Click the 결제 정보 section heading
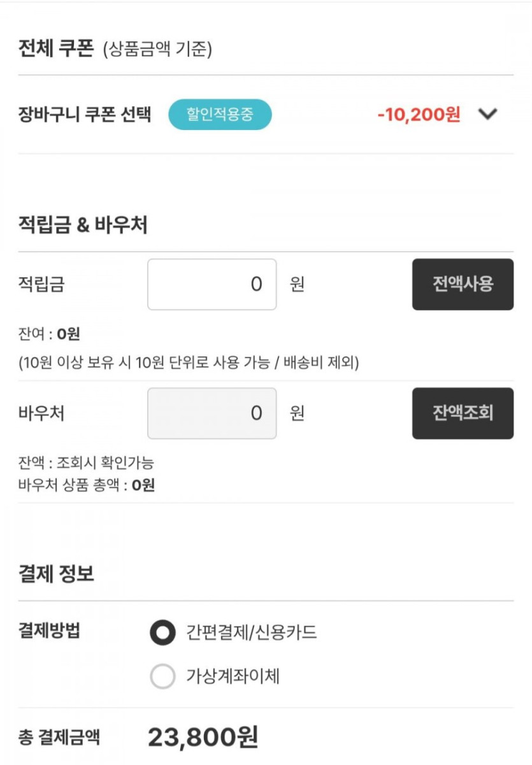The width and height of the screenshot is (532, 765). pyautogui.click(x=56, y=575)
